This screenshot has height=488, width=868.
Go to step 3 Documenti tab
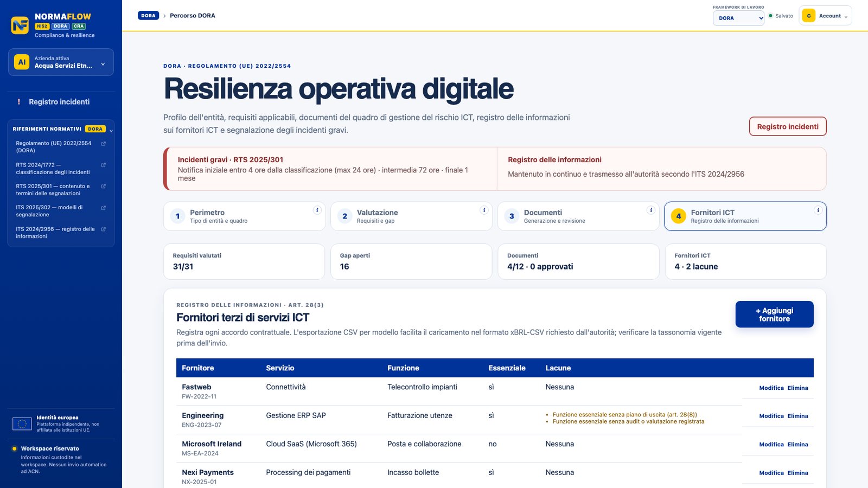click(578, 216)
